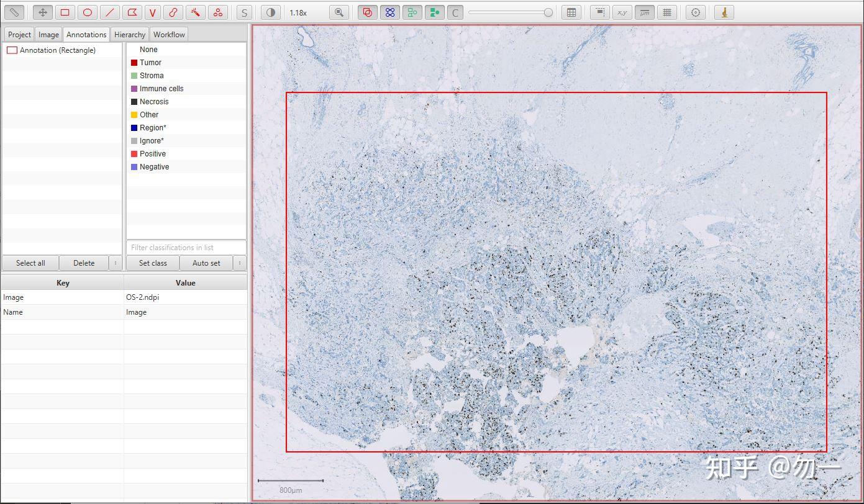Click the Tumor class red swatch
864x504 pixels.
[134, 63]
